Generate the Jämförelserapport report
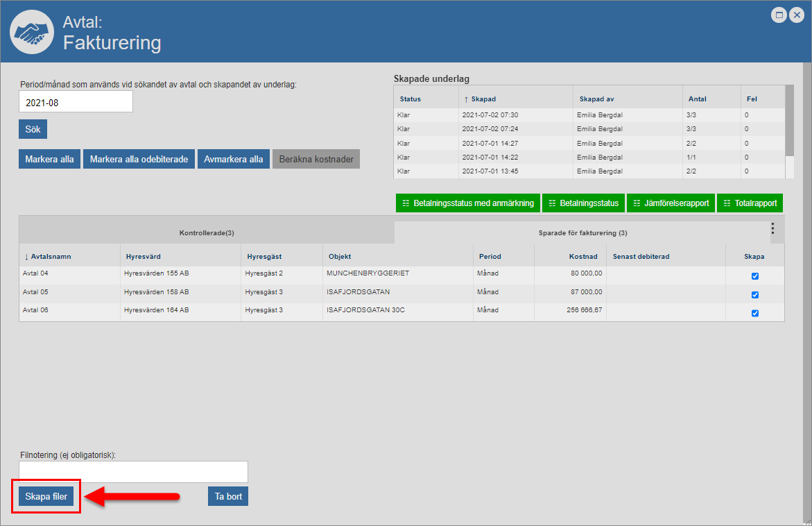The height and width of the screenshot is (526, 812). 670,203
